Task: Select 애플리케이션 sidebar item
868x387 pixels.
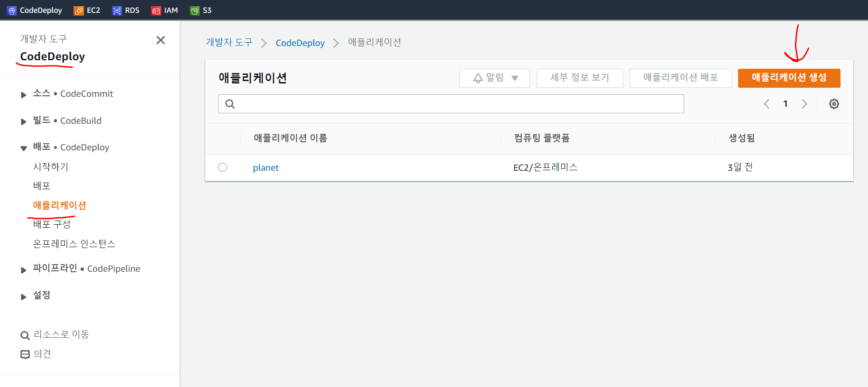Action: pos(59,205)
